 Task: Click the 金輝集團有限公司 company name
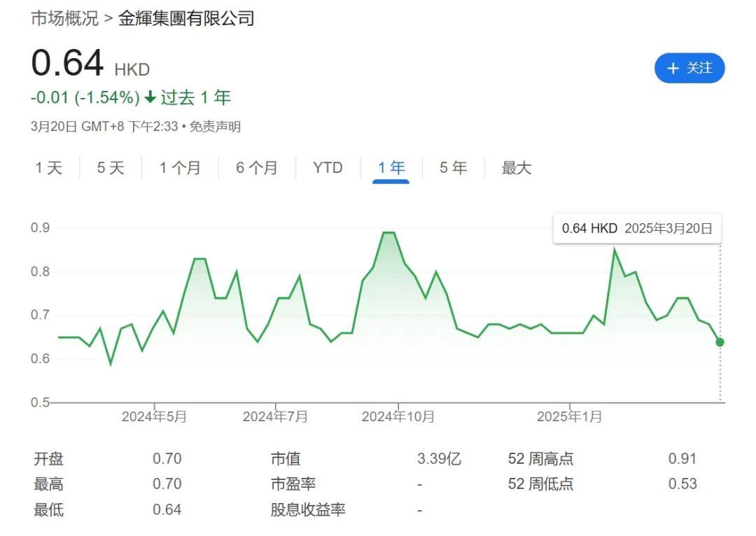186,18
